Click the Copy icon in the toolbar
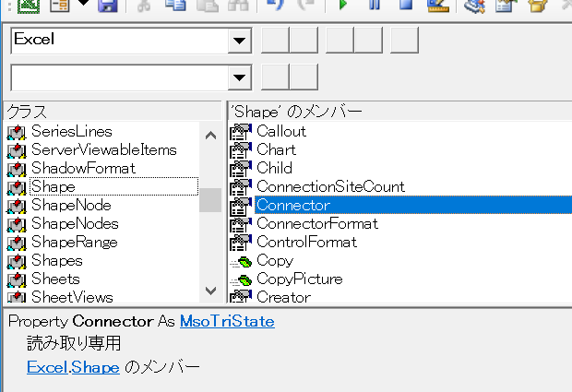This screenshot has width=572, height=392. (x=175, y=6)
